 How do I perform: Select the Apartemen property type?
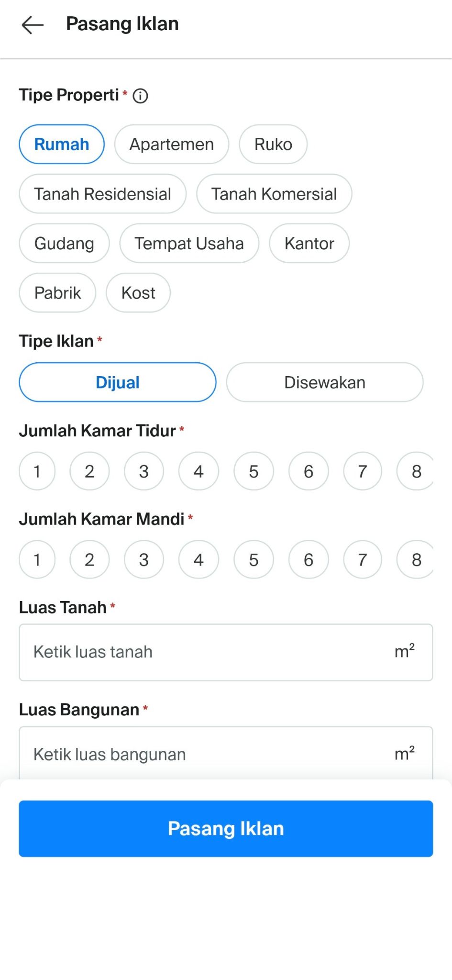(171, 145)
